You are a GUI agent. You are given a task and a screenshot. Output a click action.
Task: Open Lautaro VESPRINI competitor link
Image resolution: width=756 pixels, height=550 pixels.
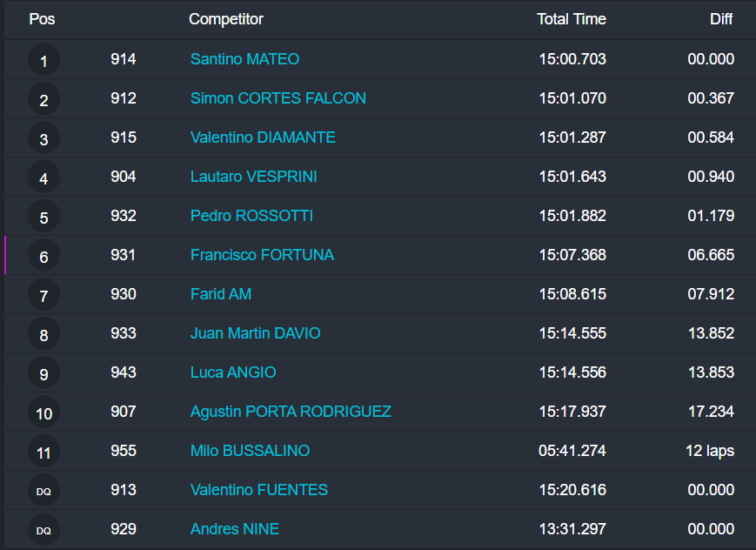[x=253, y=177]
